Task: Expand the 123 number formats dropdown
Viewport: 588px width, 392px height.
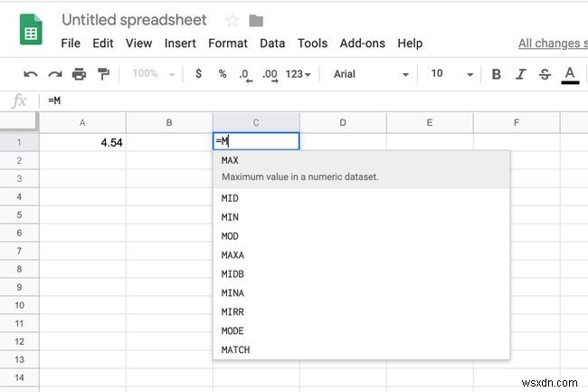Action: (x=298, y=74)
